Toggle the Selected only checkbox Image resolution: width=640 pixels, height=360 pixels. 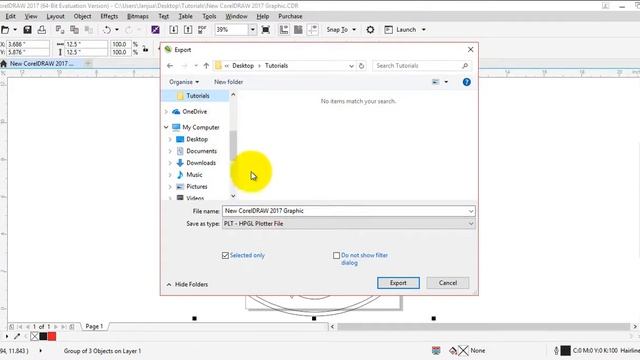click(x=225, y=256)
